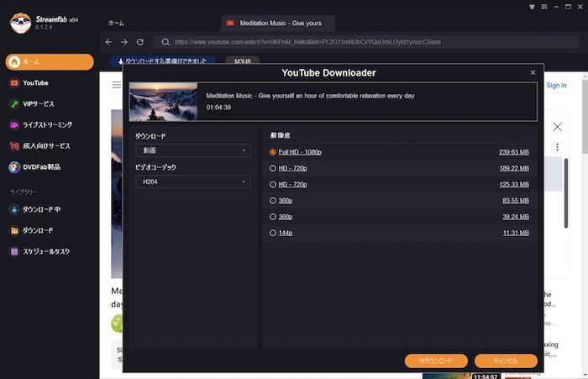
Task: Click the 189.22 MB size text
Action: pyautogui.click(x=514, y=168)
